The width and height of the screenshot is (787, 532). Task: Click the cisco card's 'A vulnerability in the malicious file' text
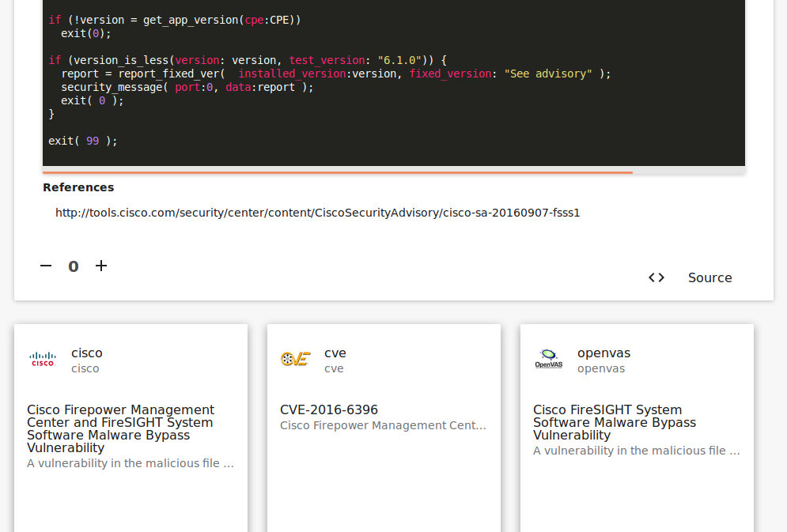(x=131, y=463)
